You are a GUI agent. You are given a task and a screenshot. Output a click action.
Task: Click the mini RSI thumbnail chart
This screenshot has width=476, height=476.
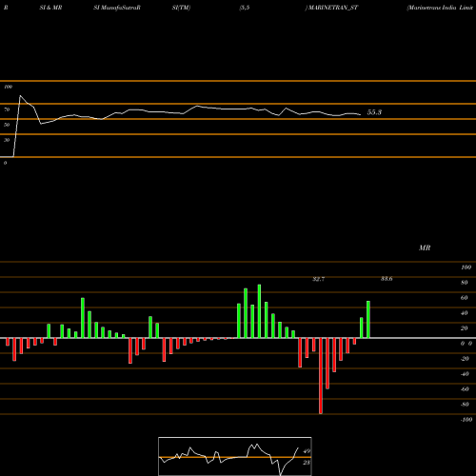(x=235, y=456)
